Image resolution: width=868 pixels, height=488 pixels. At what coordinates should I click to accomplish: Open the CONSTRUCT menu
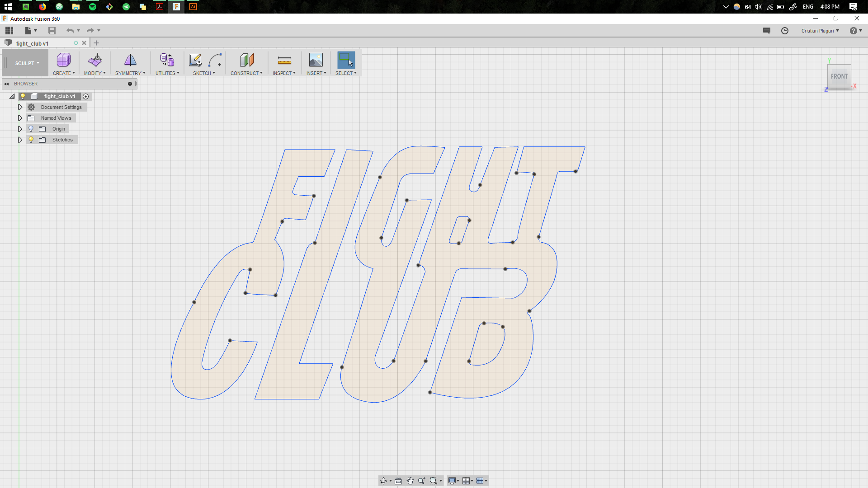click(x=246, y=73)
